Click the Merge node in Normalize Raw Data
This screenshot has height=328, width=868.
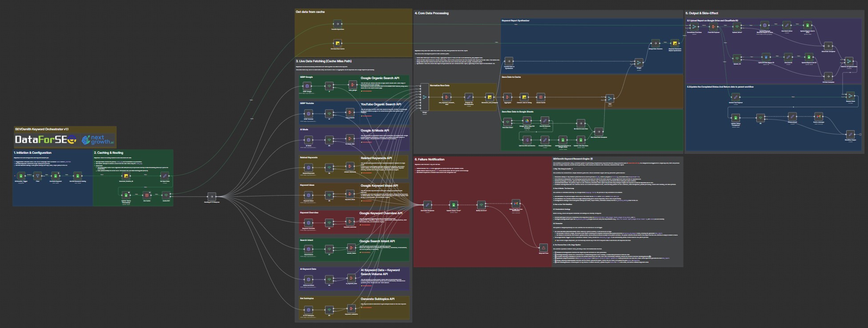coord(424,97)
